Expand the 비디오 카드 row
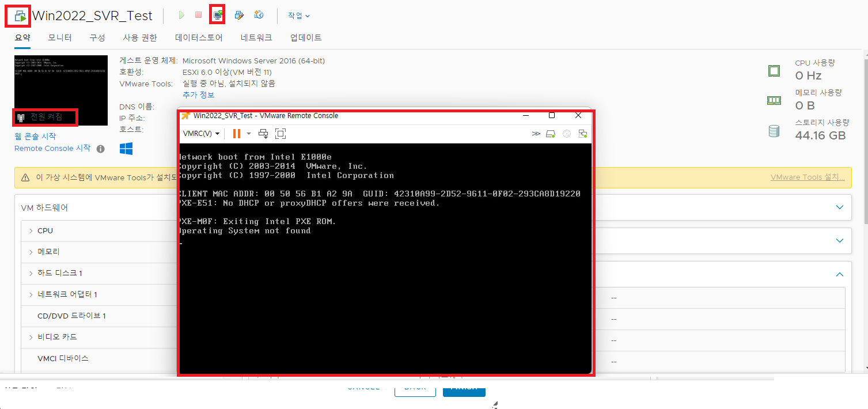Screen dimensions: 868x409 31,337
